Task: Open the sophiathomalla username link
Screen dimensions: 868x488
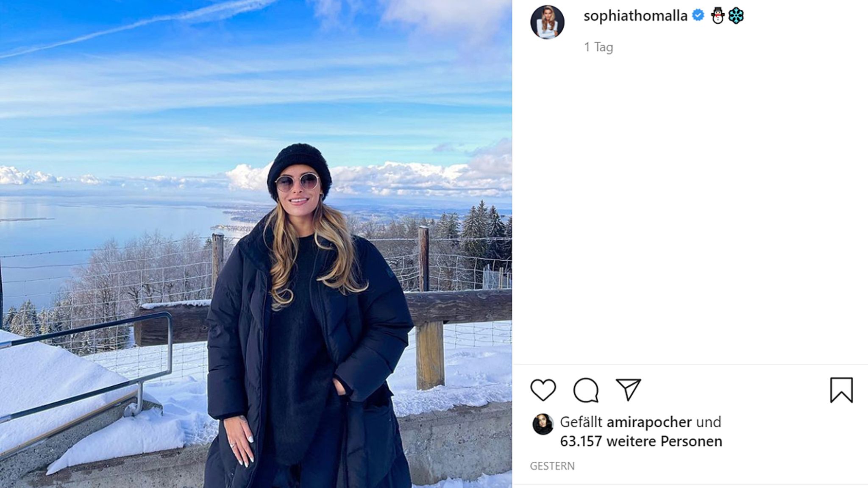Action: [635, 16]
